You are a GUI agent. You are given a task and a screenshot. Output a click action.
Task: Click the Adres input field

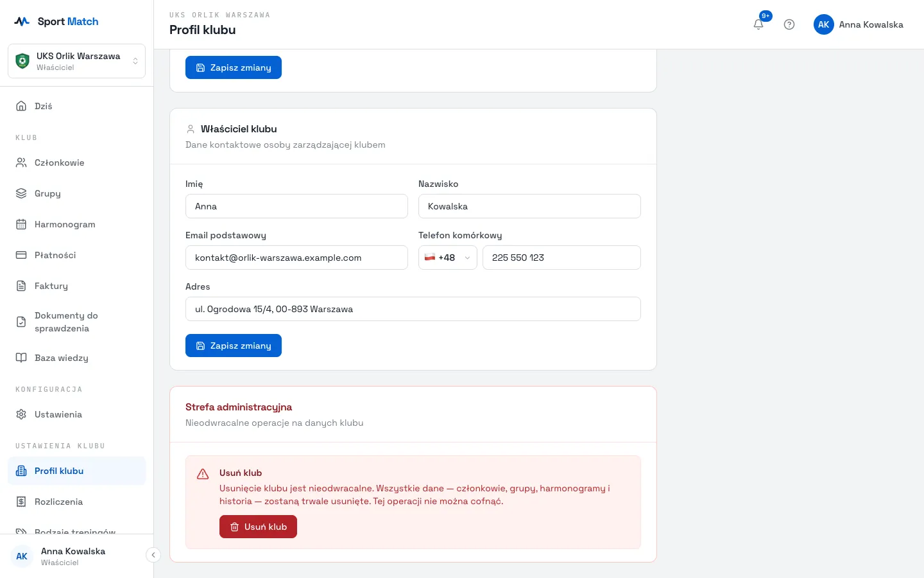point(413,309)
